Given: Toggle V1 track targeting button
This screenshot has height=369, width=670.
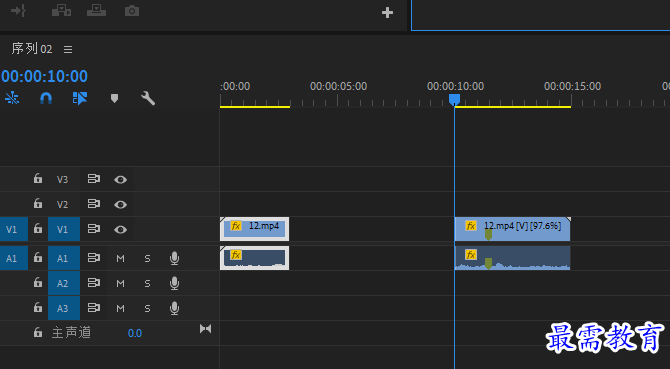Looking at the screenshot, I should [x=64, y=229].
